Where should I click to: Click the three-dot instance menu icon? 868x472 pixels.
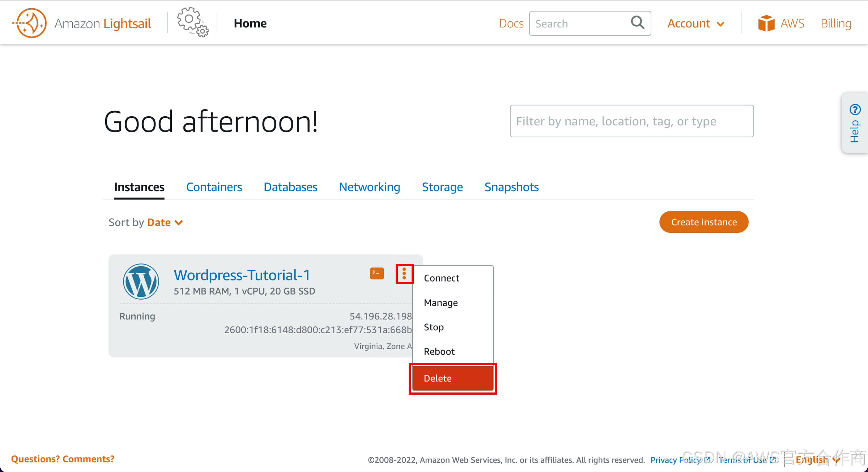click(404, 274)
